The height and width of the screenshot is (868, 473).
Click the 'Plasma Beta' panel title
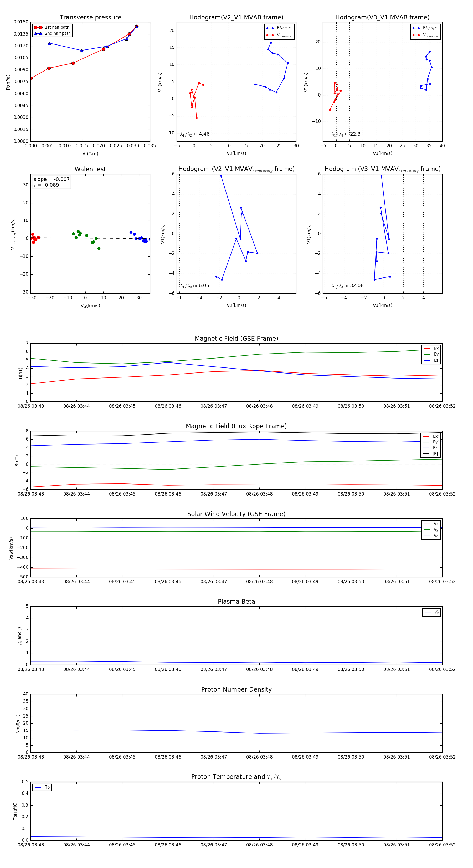(236, 602)
